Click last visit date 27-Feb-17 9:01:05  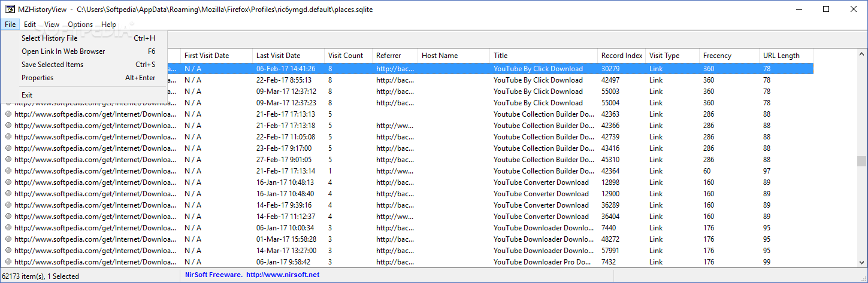tap(284, 160)
